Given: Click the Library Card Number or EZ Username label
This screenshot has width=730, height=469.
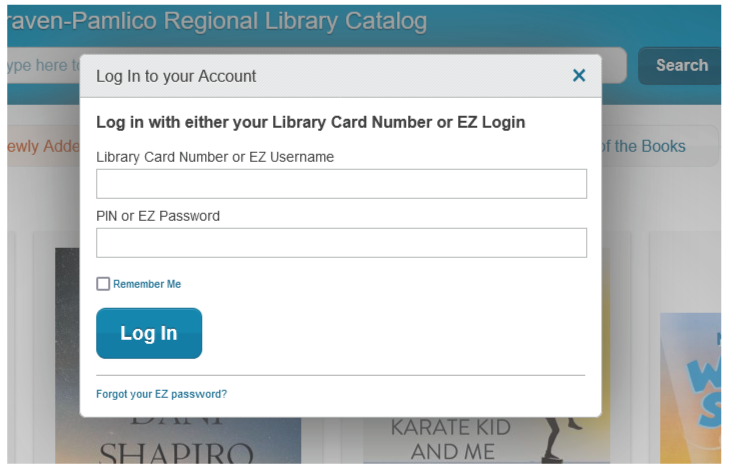Looking at the screenshot, I should [215, 157].
